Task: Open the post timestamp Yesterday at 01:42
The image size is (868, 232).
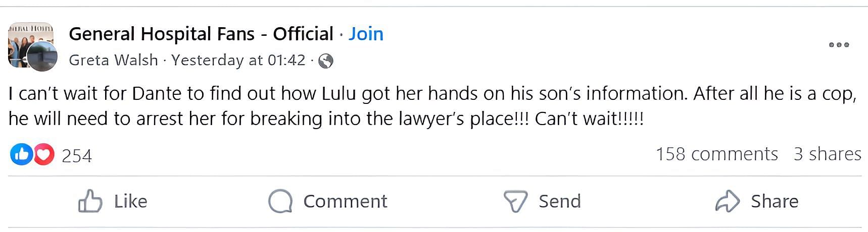Action: (x=238, y=60)
